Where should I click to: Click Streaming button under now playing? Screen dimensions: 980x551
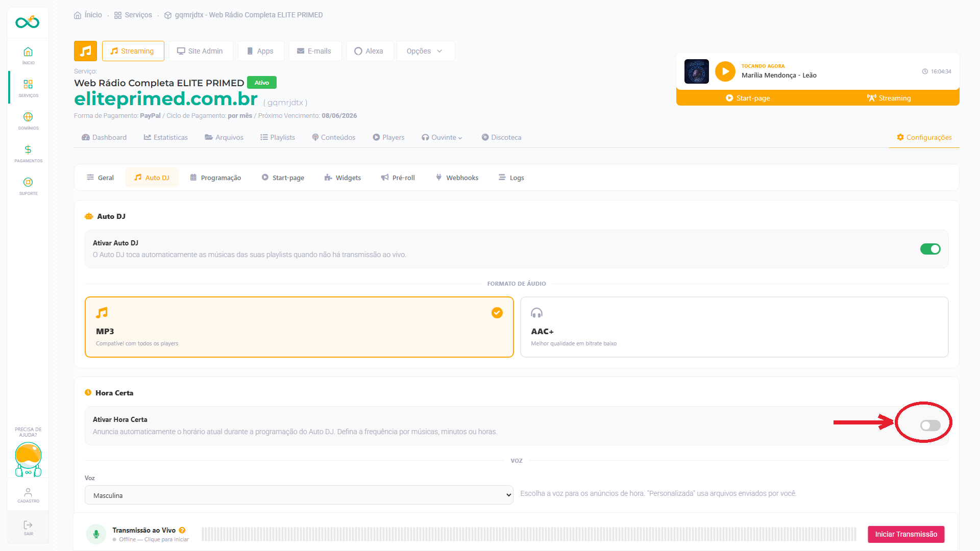pyautogui.click(x=889, y=98)
